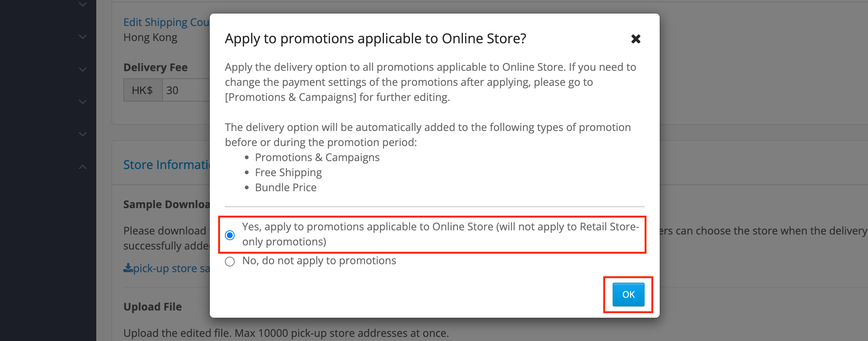868x341 pixels.
Task: Select the "Yes, apply to promotions" radio button
Action: click(x=230, y=235)
